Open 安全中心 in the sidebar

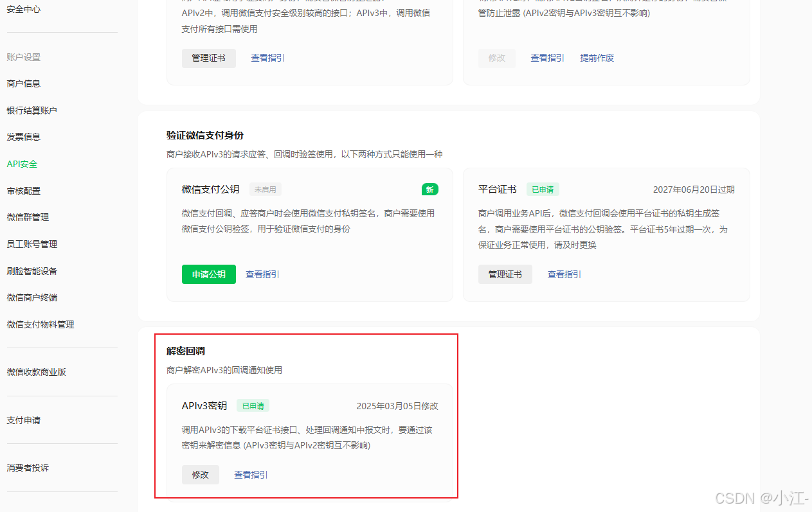coord(24,10)
